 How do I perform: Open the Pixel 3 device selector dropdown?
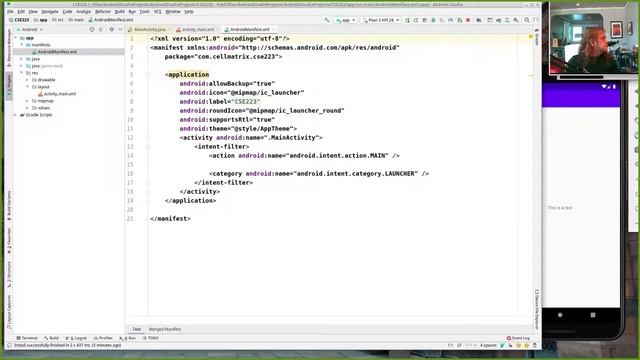point(380,20)
